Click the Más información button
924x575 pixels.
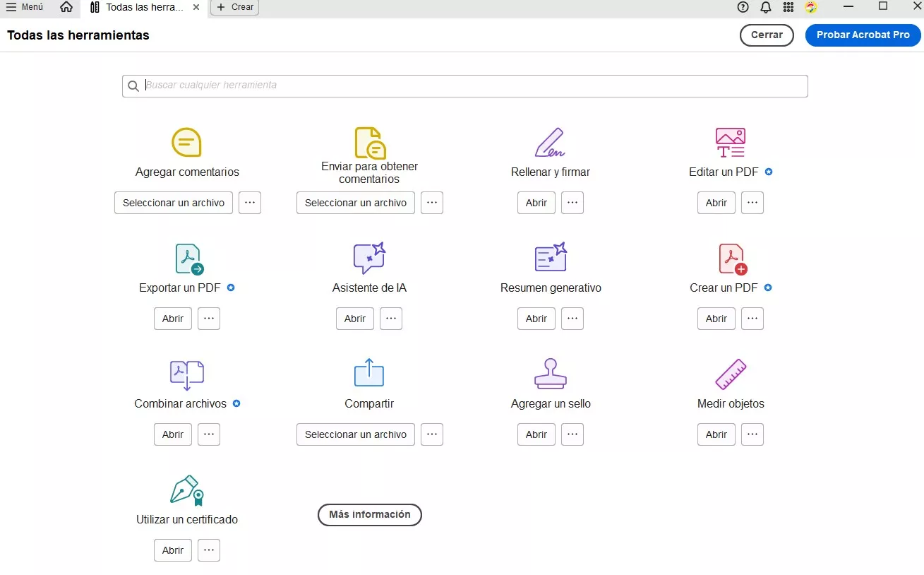370,515
